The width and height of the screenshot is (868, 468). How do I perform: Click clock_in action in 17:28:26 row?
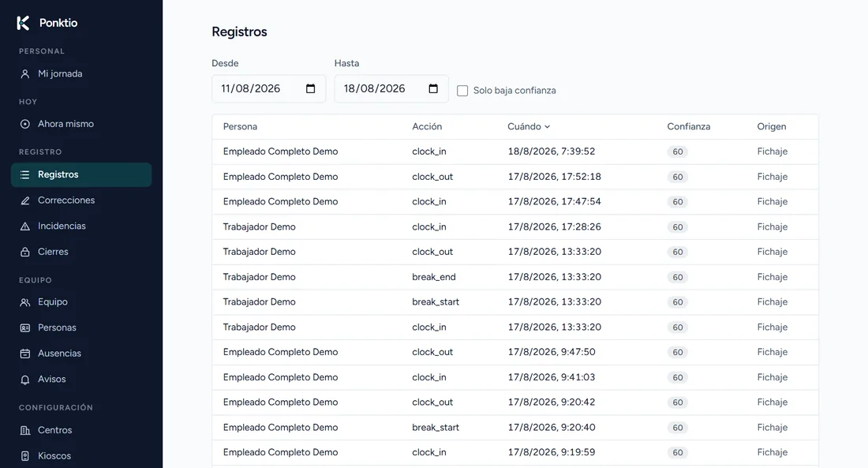coord(429,227)
